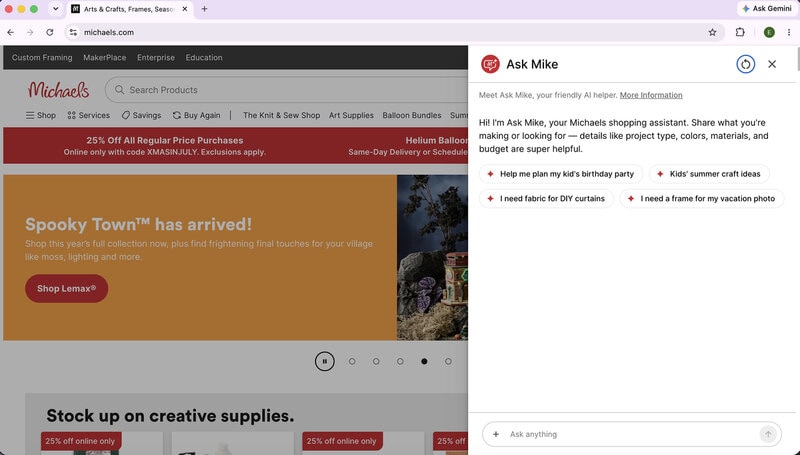
Task: Open Custom Framing in the top bar
Action: (x=42, y=58)
